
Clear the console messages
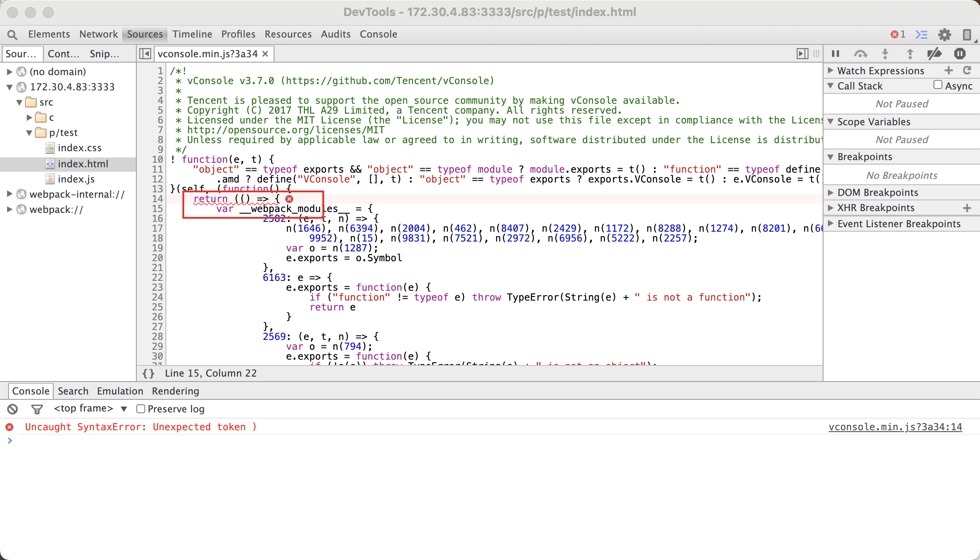coord(12,409)
